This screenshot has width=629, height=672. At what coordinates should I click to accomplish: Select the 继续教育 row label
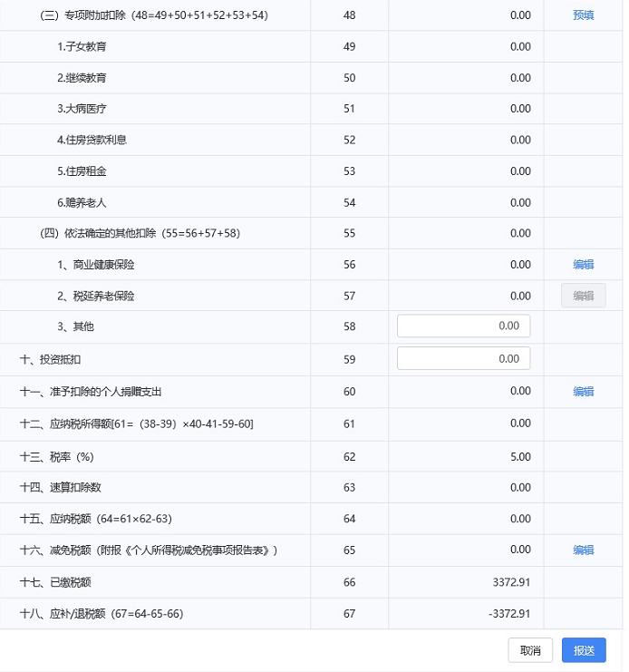82,78
